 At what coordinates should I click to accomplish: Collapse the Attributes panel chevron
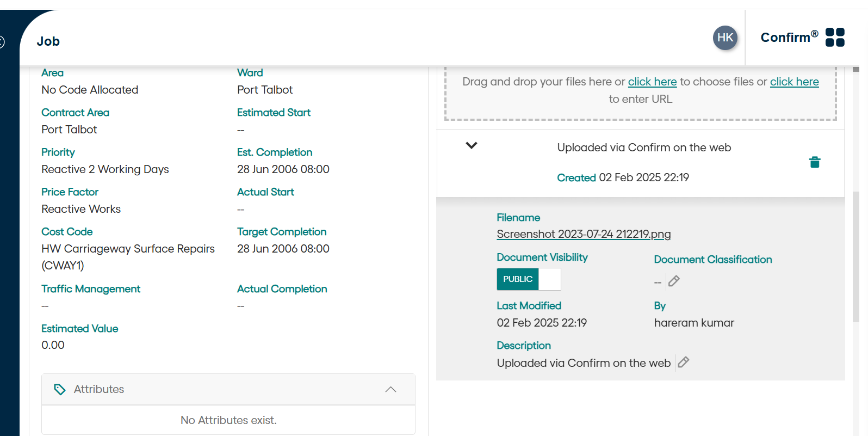point(390,389)
